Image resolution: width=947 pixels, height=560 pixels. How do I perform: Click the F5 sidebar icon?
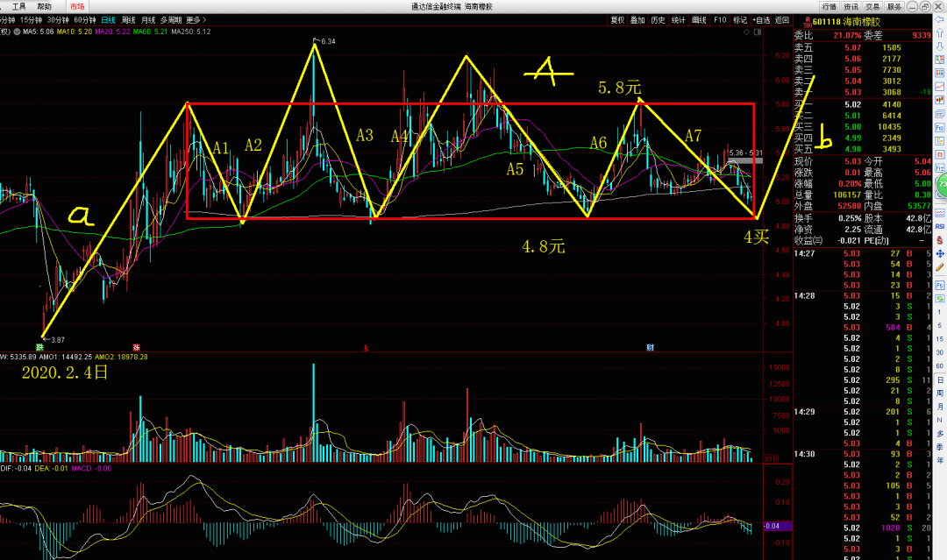pos(940,285)
